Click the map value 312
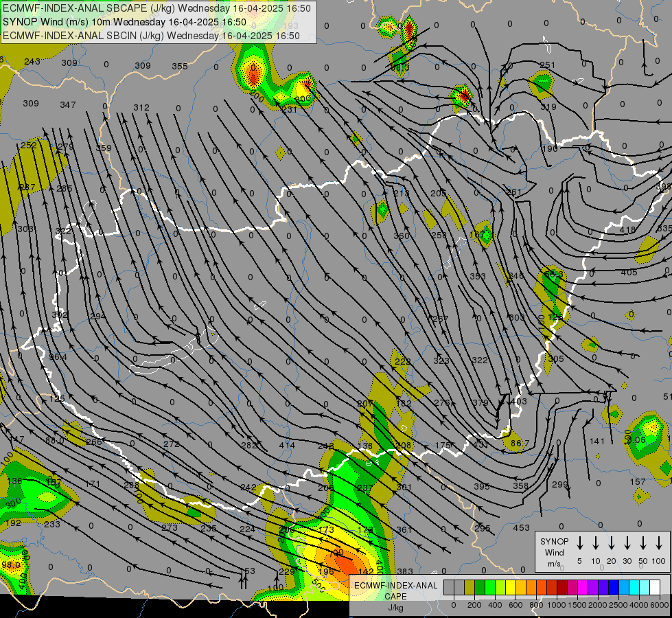 [141, 107]
